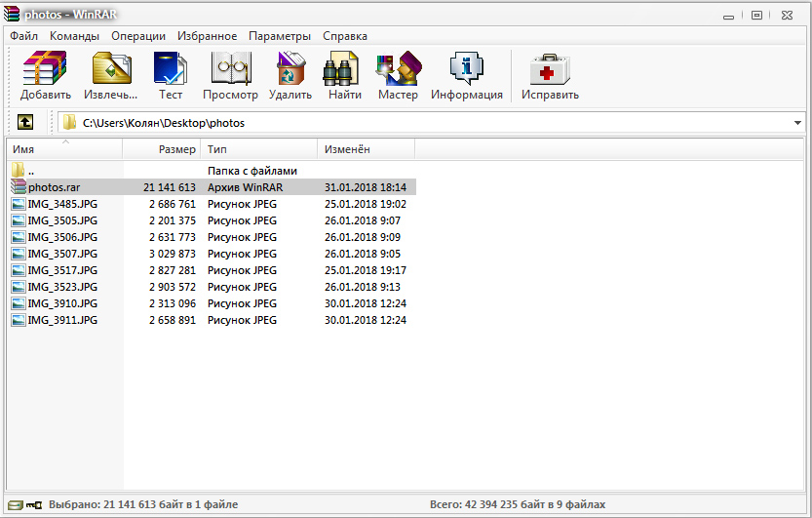
Task: Run the Тест (Test) tool
Action: pos(171,68)
